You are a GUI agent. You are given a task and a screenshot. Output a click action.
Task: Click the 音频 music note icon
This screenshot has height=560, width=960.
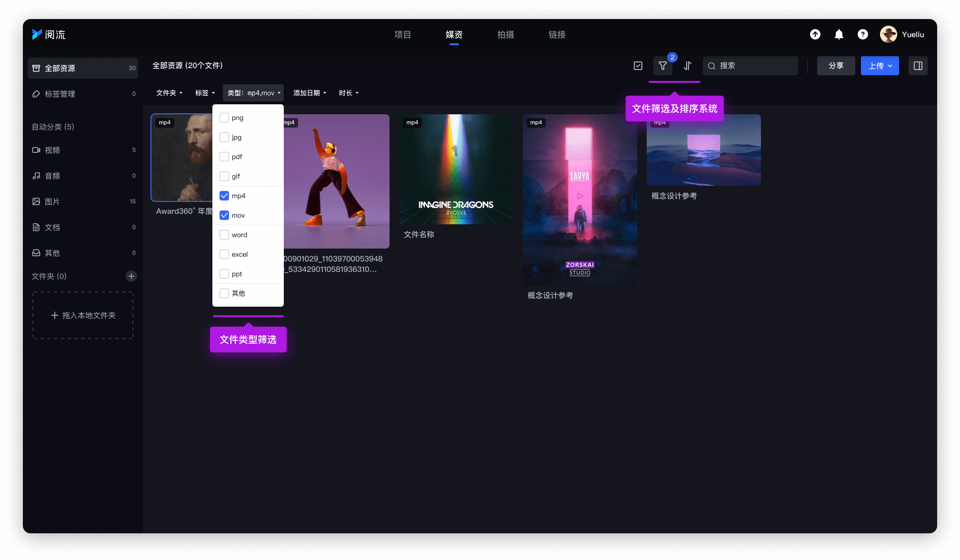click(36, 176)
